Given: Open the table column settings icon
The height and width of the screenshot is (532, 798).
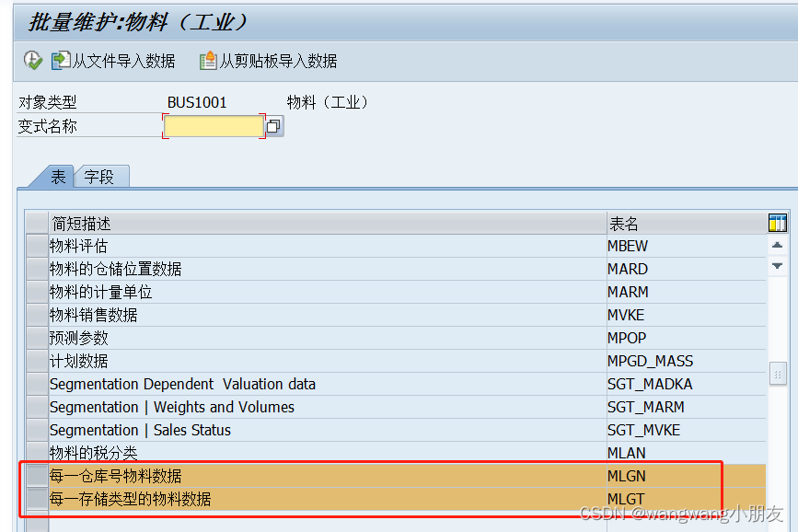Looking at the screenshot, I should click(x=777, y=223).
